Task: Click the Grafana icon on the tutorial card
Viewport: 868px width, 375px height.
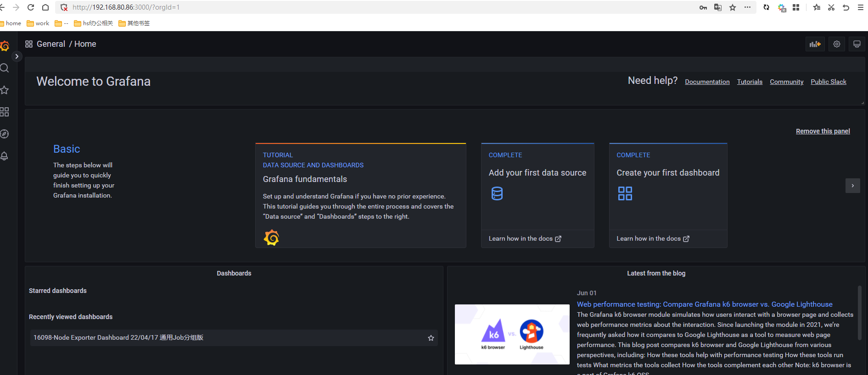Action: pyautogui.click(x=271, y=237)
